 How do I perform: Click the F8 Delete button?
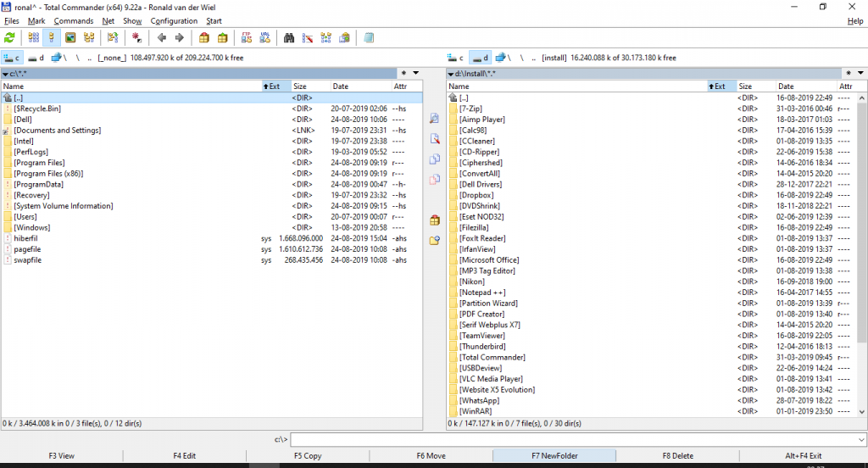677,456
